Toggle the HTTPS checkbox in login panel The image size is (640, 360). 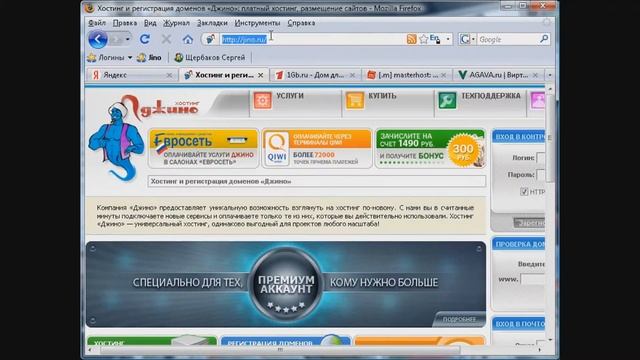(x=524, y=192)
